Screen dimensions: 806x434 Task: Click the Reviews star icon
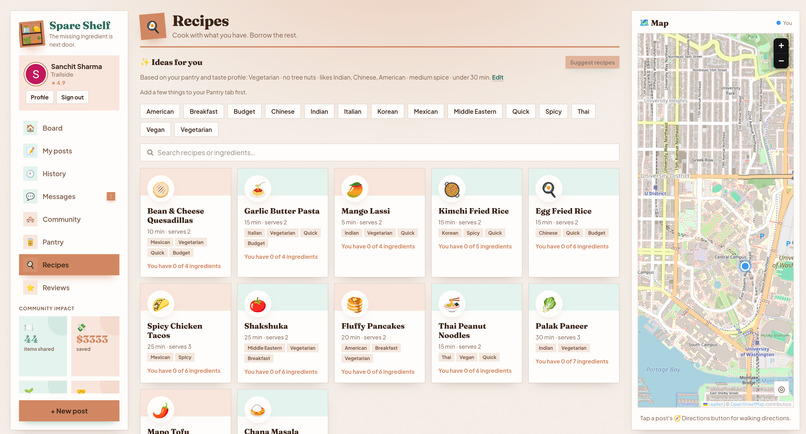pyautogui.click(x=30, y=287)
